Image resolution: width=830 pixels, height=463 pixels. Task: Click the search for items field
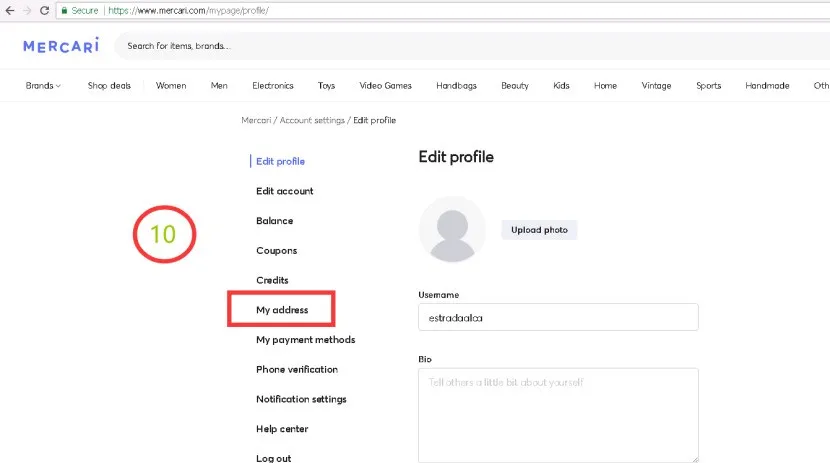pyautogui.click(x=471, y=46)
